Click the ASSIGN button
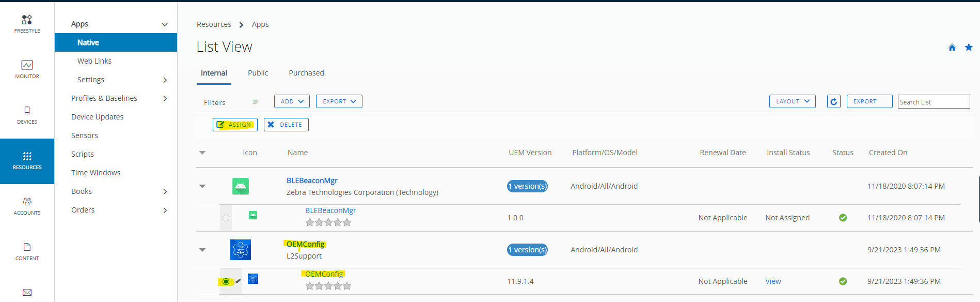 point(235,125)
